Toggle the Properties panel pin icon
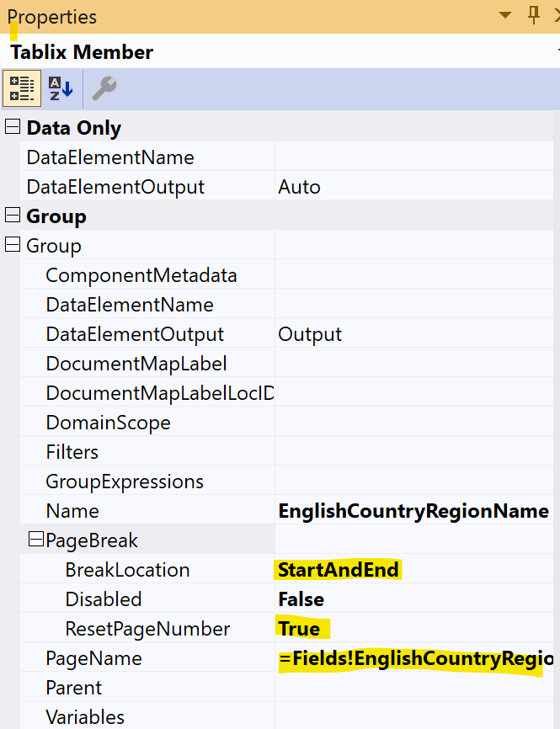560x729 pixels. coord(534,15)
